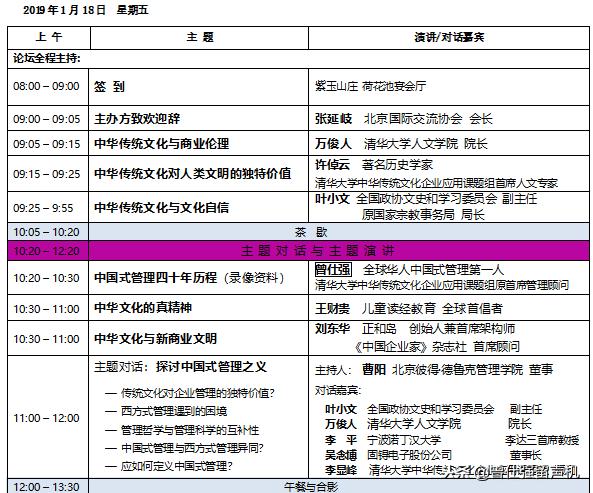The width and height of the screenshot is (593, 493).
Task: Click 北京彼得·德鲁克管理学院 董事 text
Action: pyautogui.click(x=472, y=369)
